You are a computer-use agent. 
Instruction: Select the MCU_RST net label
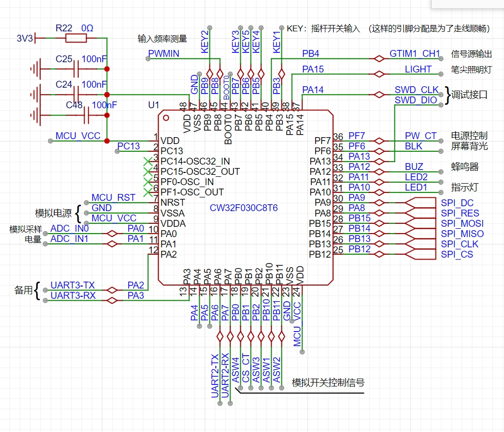click(x=113, y=197)
